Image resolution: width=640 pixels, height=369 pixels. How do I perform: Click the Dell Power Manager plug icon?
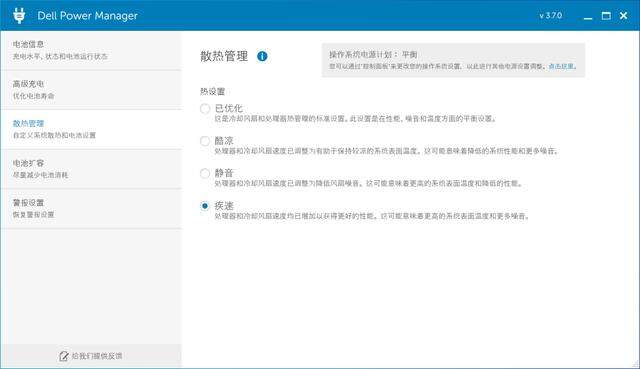tap(19, 16)
